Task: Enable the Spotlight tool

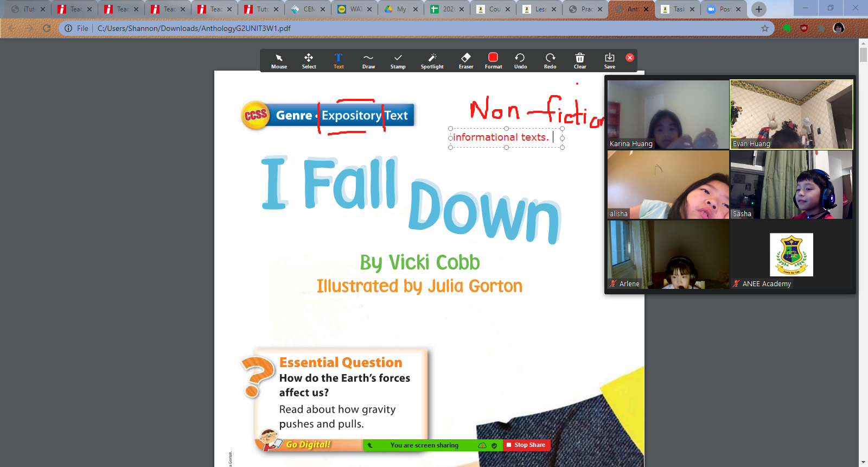Action: tap(432, 61)
